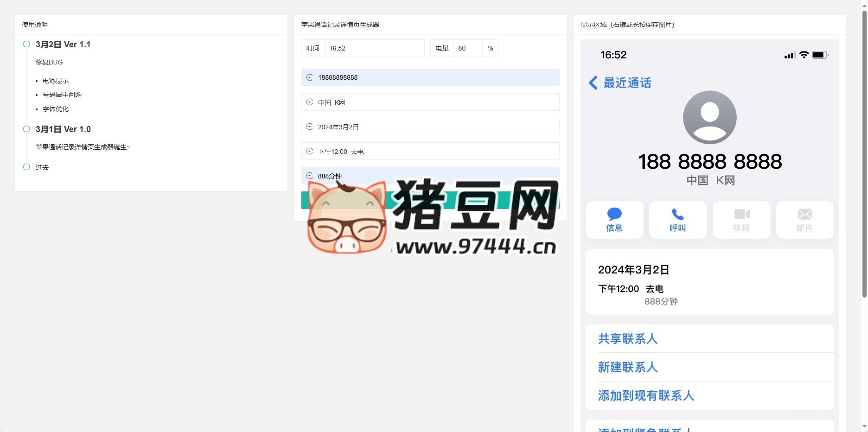Click the date field containing 2024年3月2日
The height and width of the screenshot is (432, 868).
pos(436,127)
